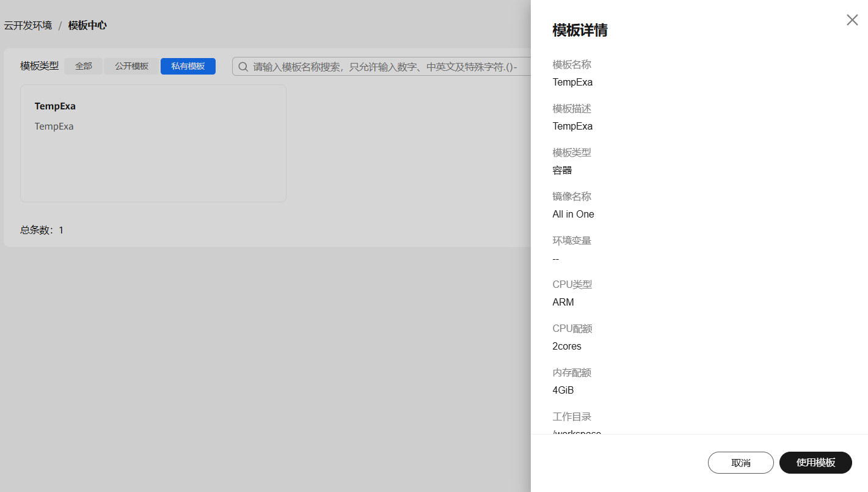Click the All in One image name
868x492 pixels.
tap(573, 215)
